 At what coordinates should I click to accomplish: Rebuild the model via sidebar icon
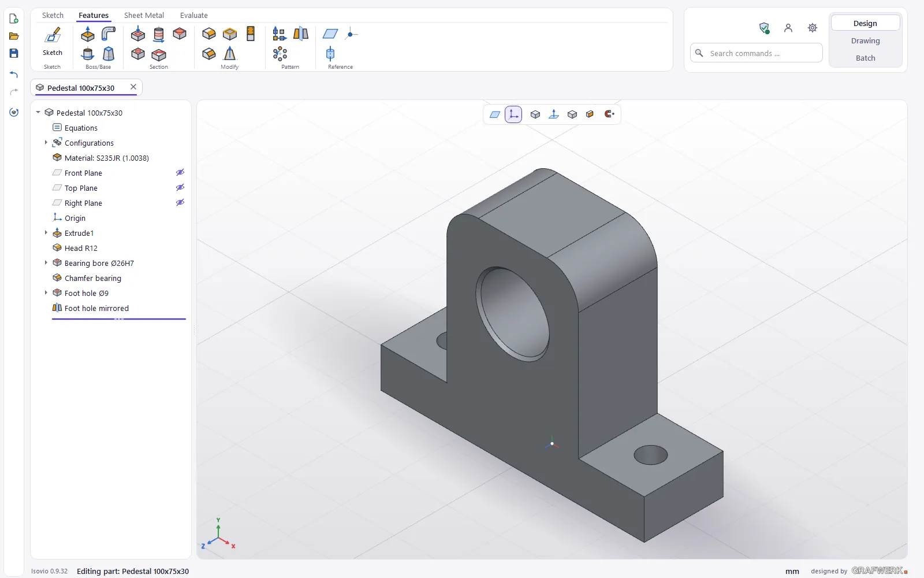click(14, 112)
